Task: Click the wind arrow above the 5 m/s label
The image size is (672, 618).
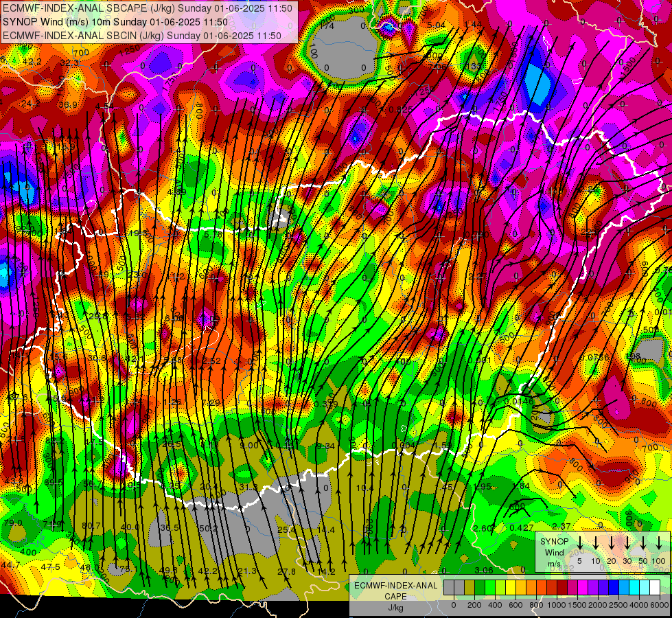Action: (579, 542)
